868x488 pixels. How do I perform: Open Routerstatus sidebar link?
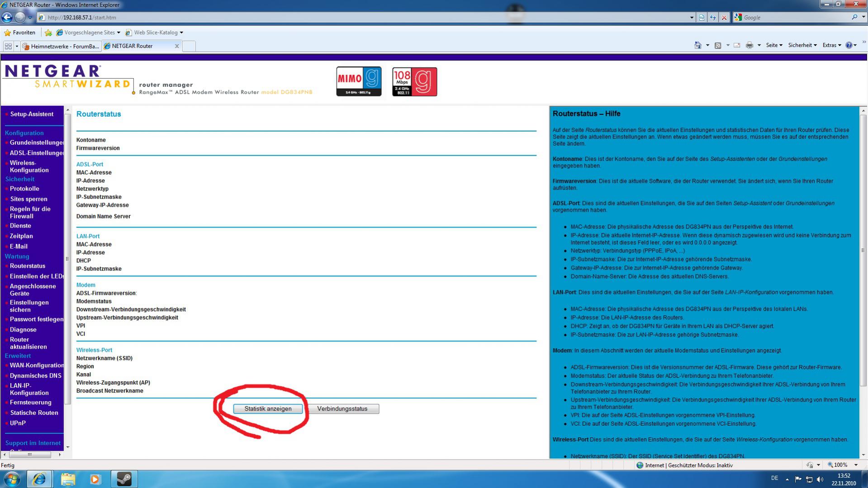(28, 266)
